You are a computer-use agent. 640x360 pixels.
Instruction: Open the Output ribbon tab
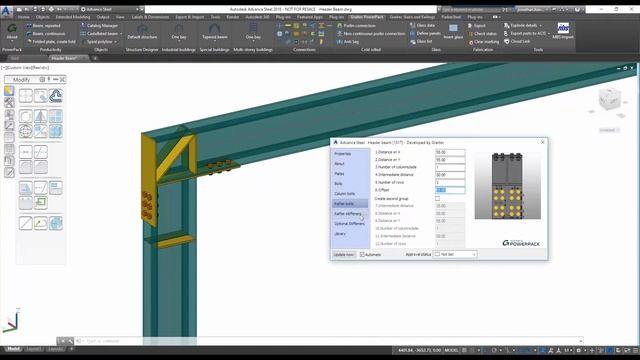point(103,17)
